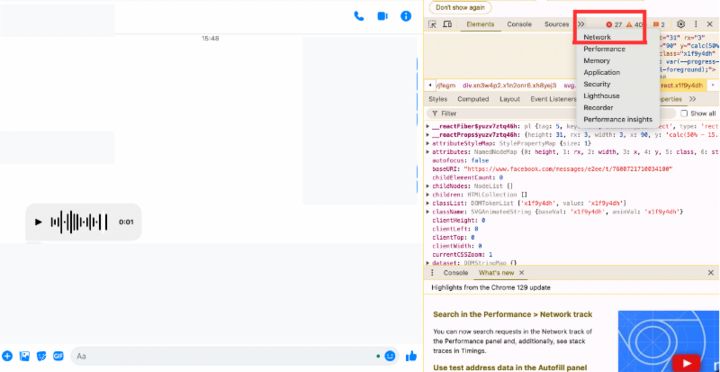Play the YouTube video thumbnail
This screenshot has width=720, height=372.
pyautogui.click(x=686, y=363)
